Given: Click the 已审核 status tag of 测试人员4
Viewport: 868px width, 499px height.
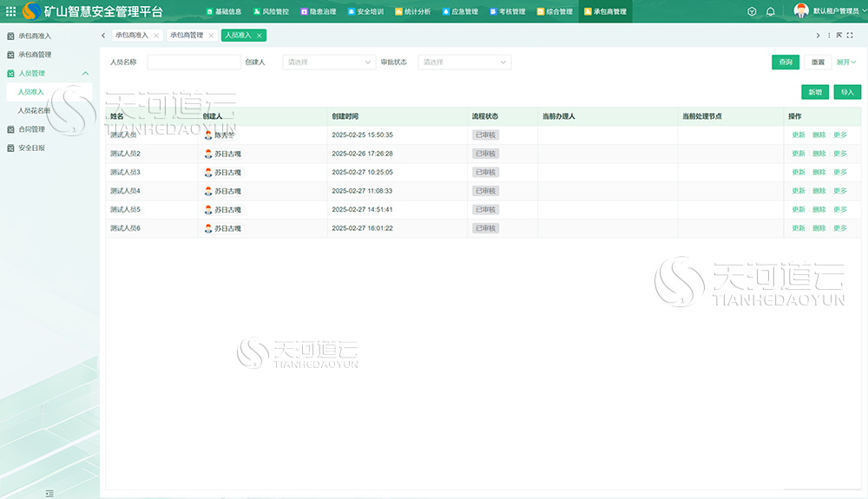Looking at the screenshot, I should point(485,191).
